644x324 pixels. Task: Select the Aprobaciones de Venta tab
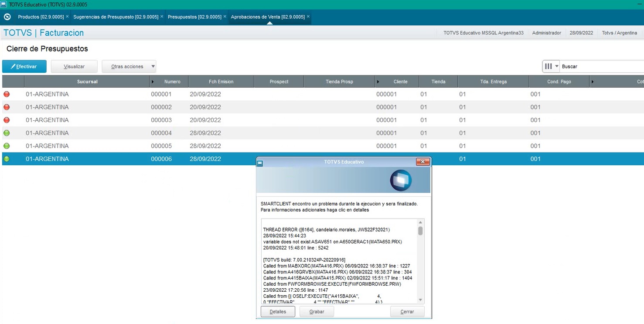tap(268, 17)
